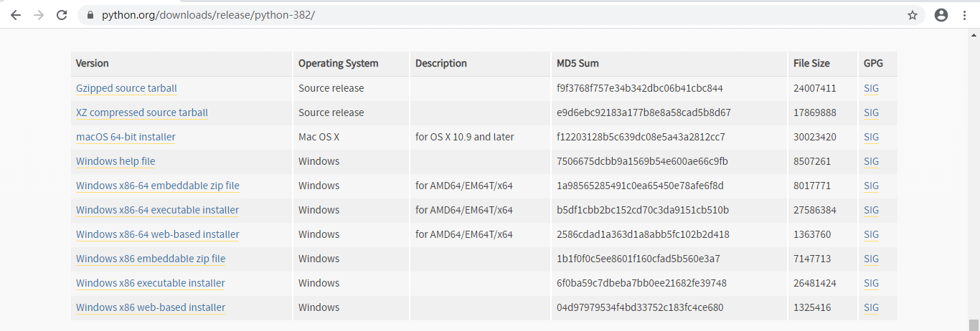Click file size 27586384

coord(815,210)
